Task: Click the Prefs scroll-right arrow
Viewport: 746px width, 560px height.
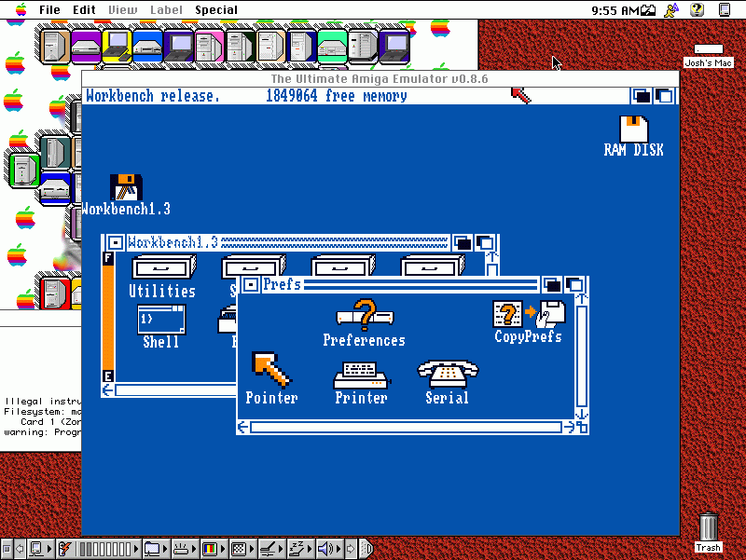Action: coord(569,428)
